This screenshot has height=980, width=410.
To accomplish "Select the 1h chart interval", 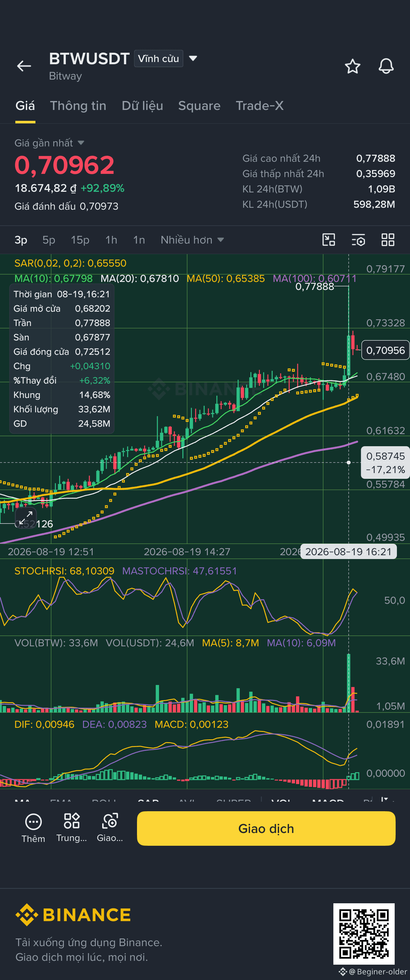I will [x=111, y=240].
